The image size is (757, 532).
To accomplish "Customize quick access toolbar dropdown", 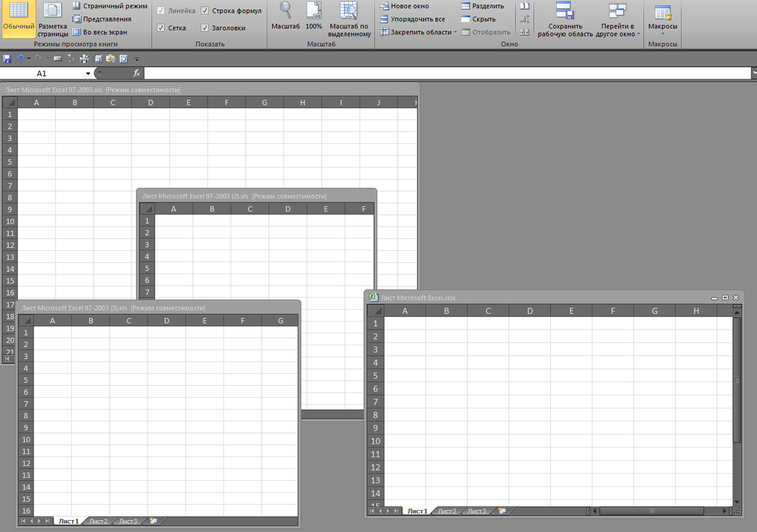I will pyautogui.click(x=136, y=59).
